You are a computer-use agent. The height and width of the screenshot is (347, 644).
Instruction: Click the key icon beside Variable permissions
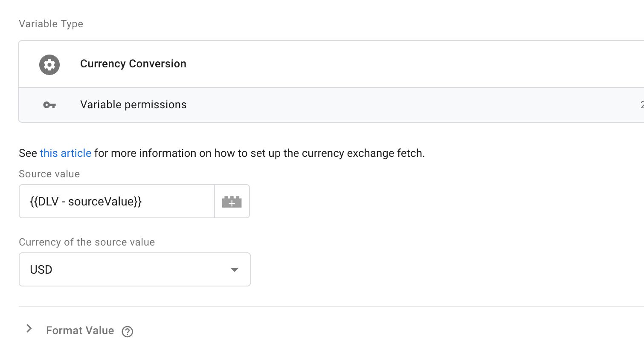pyautogui.click(x=49, y=105)
